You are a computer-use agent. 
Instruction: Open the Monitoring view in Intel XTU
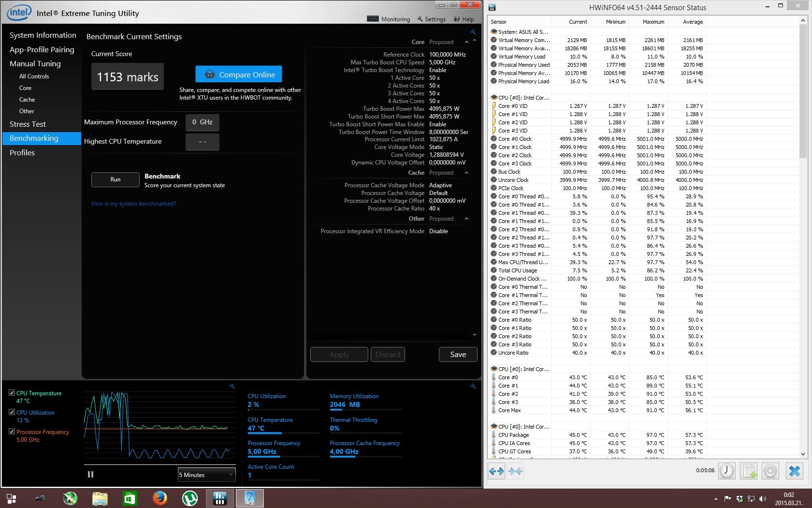389,19
